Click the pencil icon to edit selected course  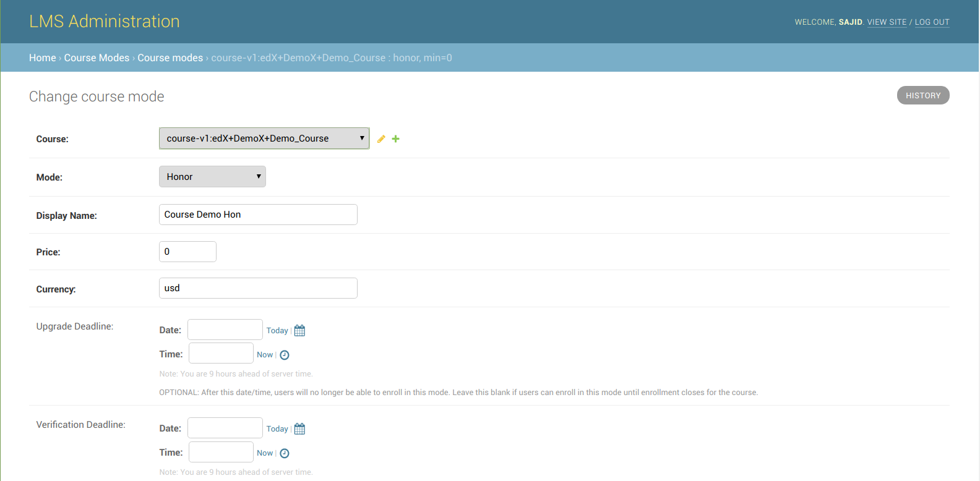381,139
